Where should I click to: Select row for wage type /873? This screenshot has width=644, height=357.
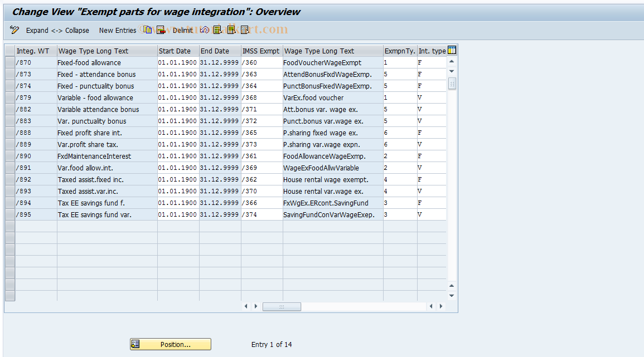[10, 74]
